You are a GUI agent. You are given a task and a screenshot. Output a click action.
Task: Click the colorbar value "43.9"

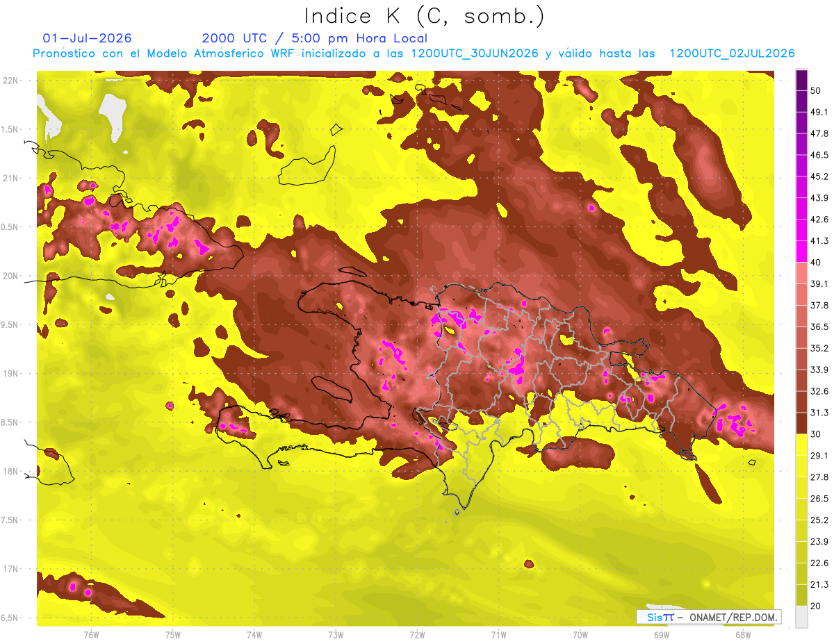point(819,198)
